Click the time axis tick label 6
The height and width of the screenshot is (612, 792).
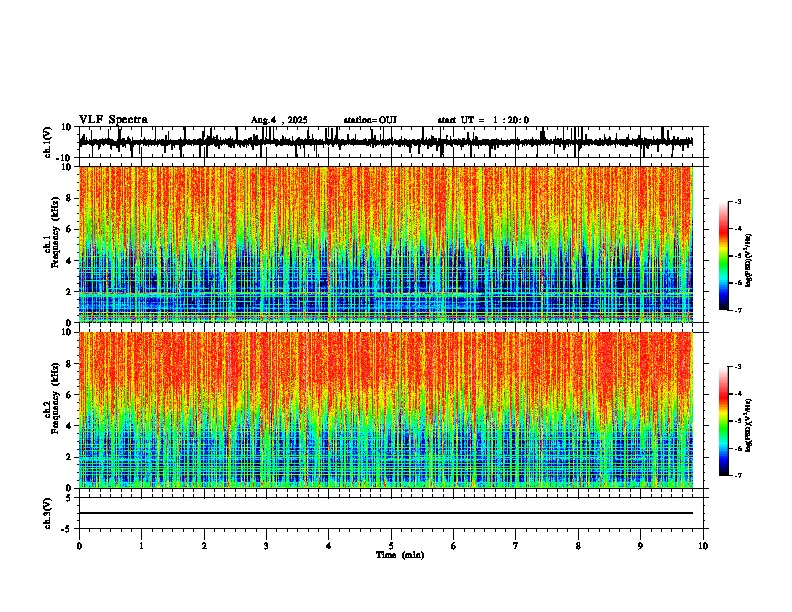coord(453,546)
